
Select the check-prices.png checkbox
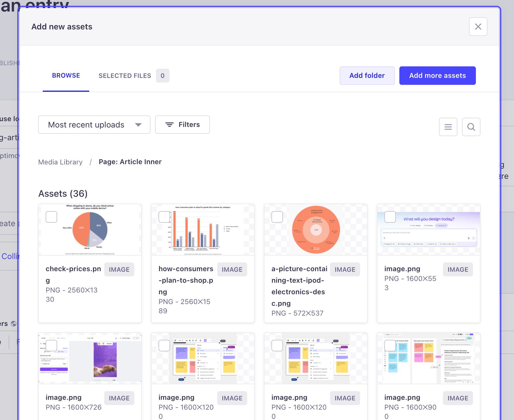click(x=51, y=217)
